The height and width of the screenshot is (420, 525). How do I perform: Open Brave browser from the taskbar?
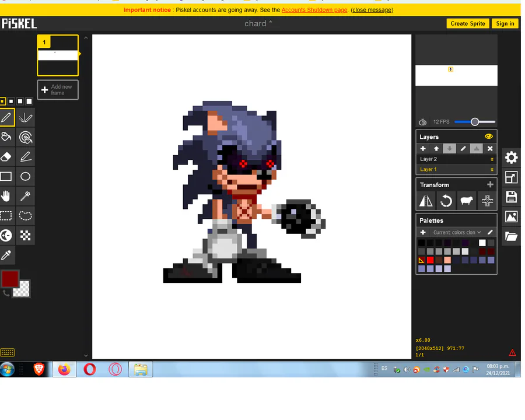[x=39, y=369]
